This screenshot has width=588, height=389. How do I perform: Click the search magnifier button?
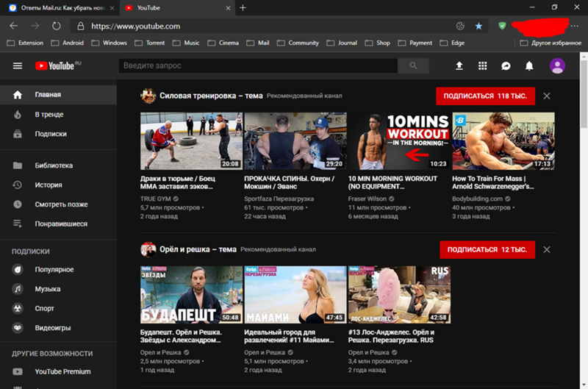tap(413, 65)
